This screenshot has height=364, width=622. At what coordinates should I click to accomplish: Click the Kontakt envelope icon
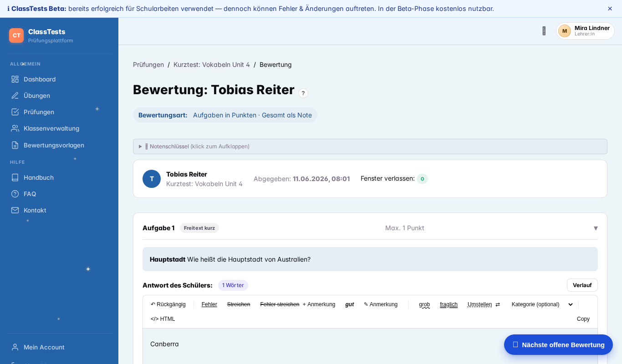coord(15,210)
